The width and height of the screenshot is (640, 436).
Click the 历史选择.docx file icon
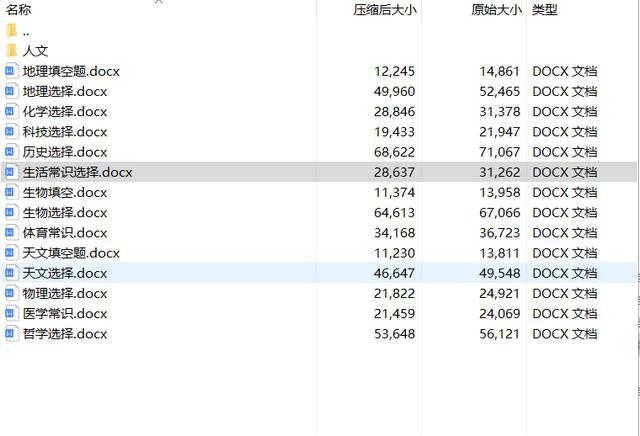click(11, 152)
